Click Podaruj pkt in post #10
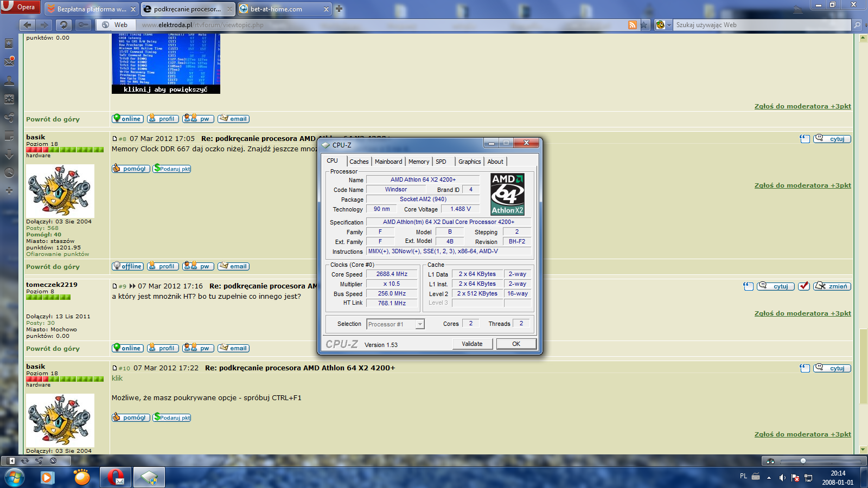This screenshot has height=488, width=868. tap(172, 418)
